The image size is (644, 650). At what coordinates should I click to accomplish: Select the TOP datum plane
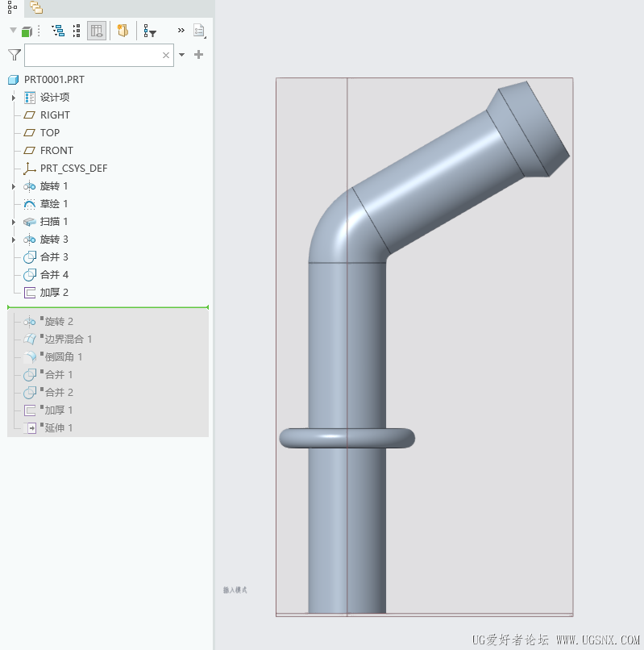pos(50,132)
